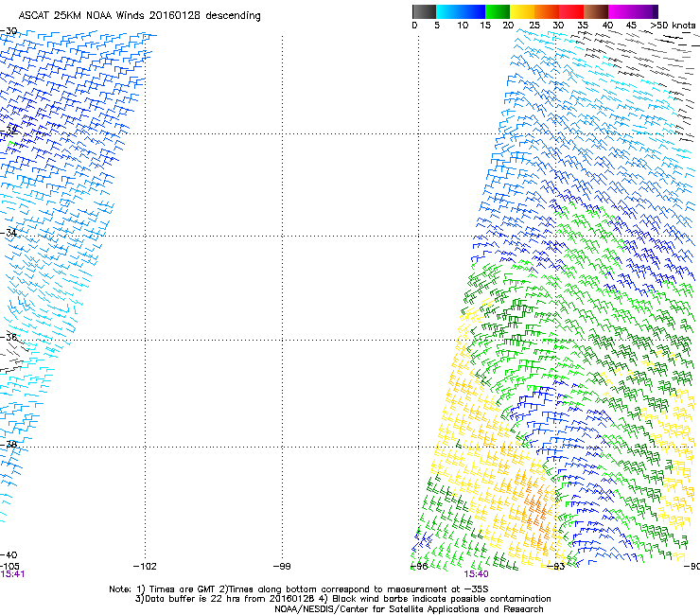This screenshot has height=615, width=700.
Task: Click the '45' legend label under color bar
Action: (631, 26)
